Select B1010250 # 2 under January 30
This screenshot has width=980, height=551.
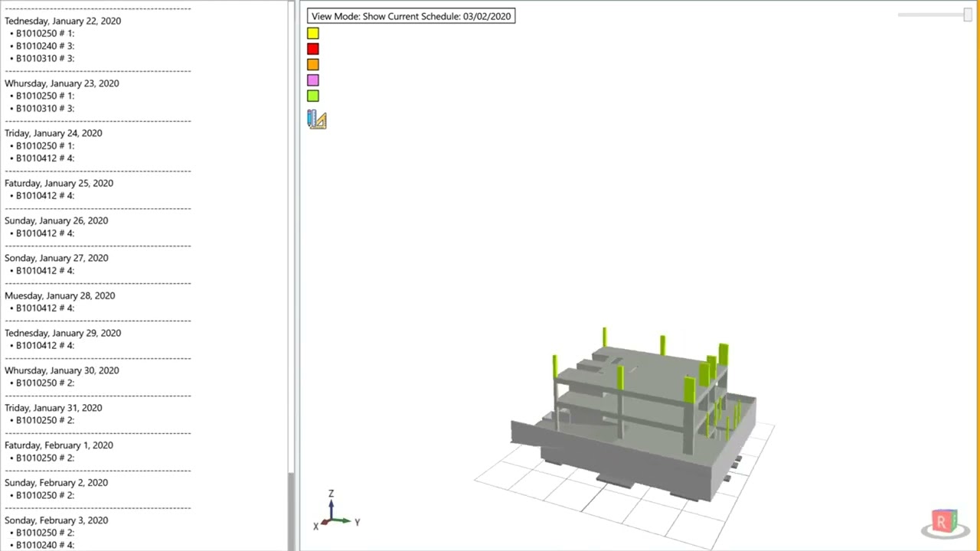[x=45, y=383]
